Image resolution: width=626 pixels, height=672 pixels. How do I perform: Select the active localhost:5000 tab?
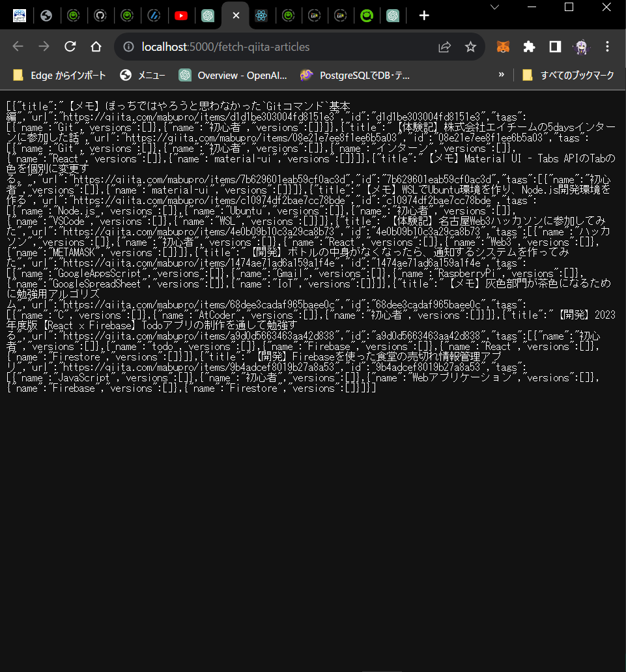coord(235,15)
